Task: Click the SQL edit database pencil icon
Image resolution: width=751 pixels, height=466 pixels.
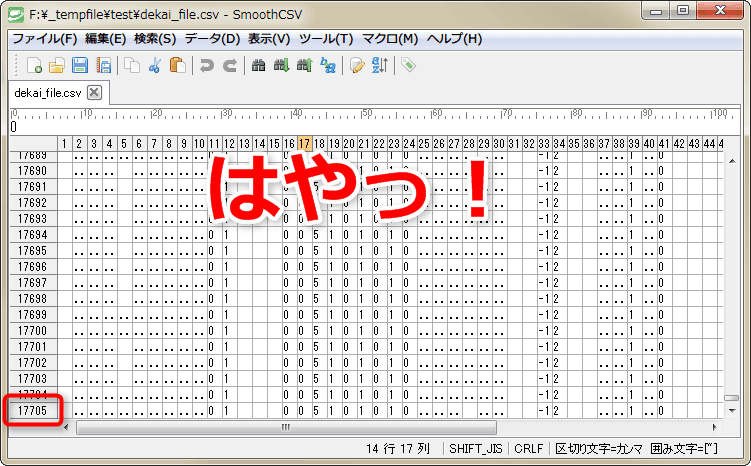Action: click(x=357, y=65)
